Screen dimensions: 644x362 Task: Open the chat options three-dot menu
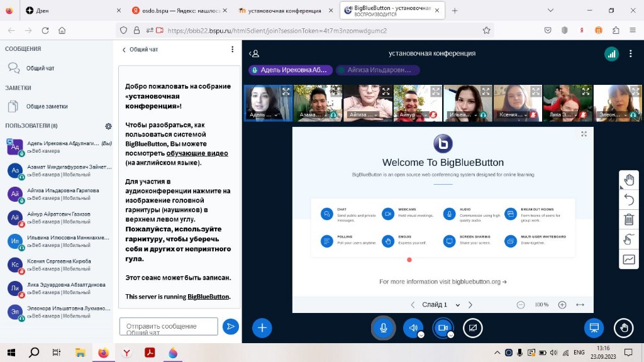[x=232, y=50]
